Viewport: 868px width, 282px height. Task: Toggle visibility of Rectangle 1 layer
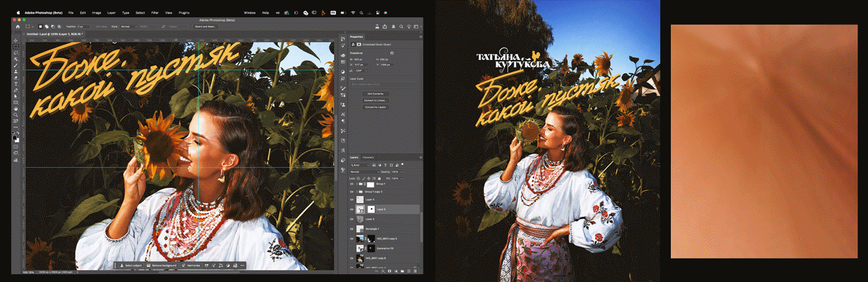(352, 229)
